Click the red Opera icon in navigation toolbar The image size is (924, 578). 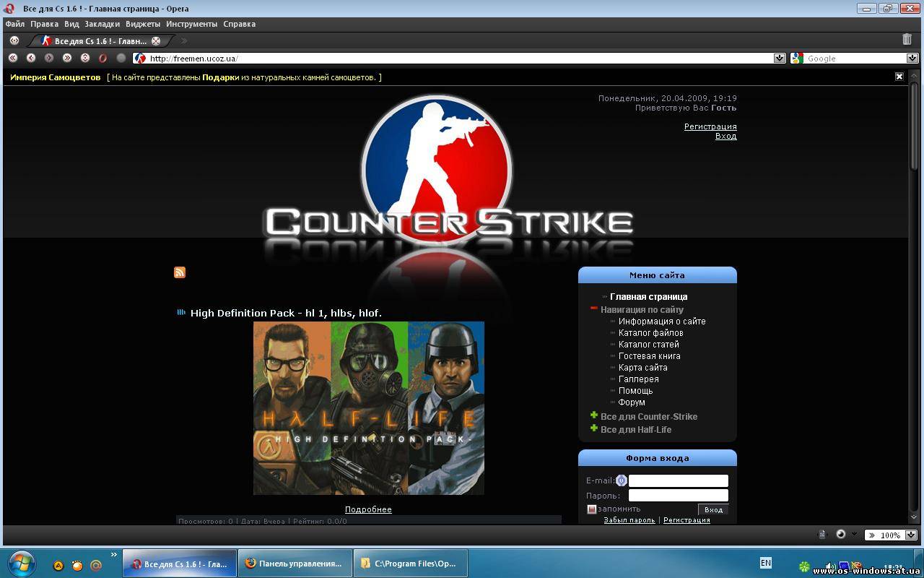103,58
